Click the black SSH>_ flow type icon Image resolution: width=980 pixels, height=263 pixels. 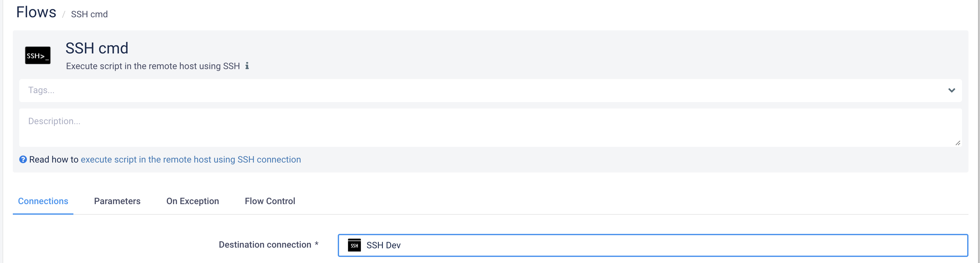pyautogui.click(x=38, y=55)
